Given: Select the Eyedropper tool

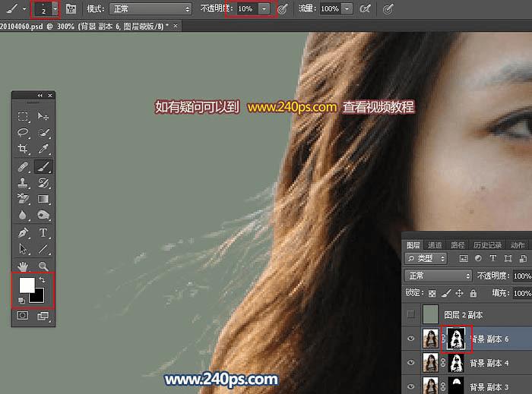Looking at the screenshot, I should tap(43, 148).
